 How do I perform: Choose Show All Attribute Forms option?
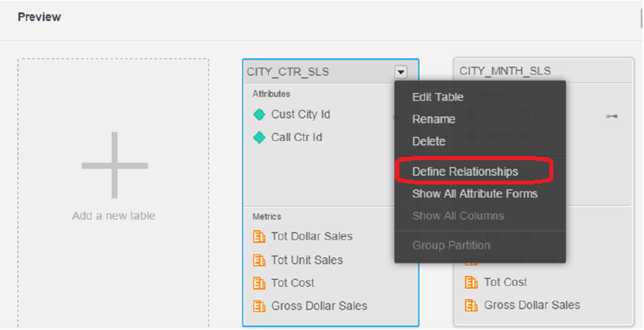point(474,193)
